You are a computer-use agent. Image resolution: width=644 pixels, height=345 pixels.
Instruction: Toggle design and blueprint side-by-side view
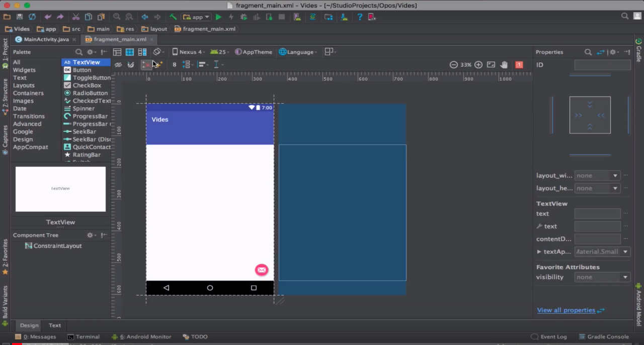point(142,52)
